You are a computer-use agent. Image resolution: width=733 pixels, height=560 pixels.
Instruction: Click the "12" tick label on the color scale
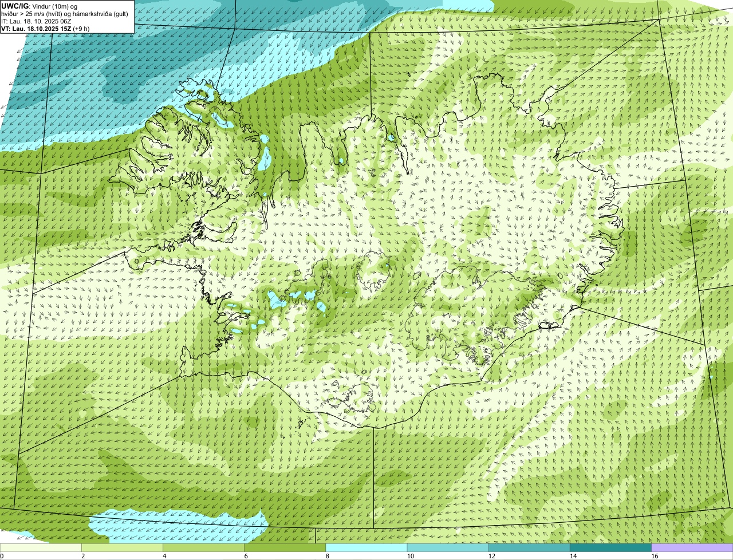[x=491, y=556]
